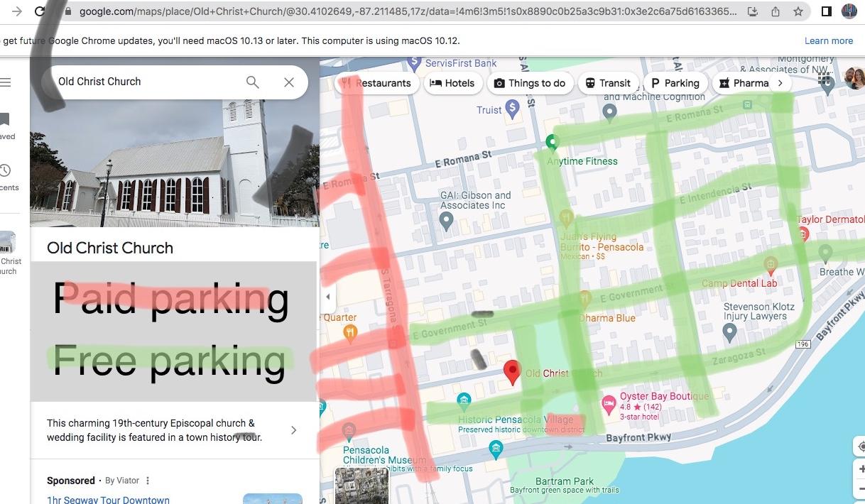Image resolution: width=865 pixels, height=504 pixels.
Task: Open Recents in the sidebar
Action: coord(6,177)
